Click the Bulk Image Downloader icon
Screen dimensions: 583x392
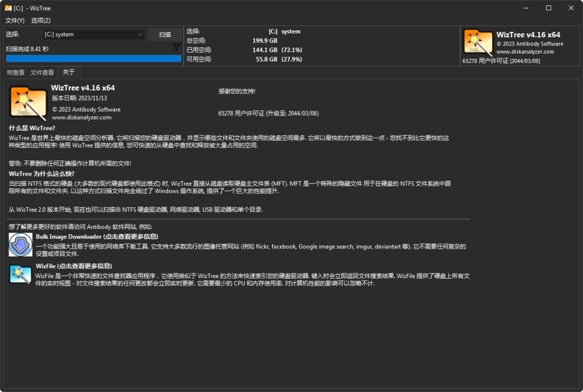click(x=21, y=245)
